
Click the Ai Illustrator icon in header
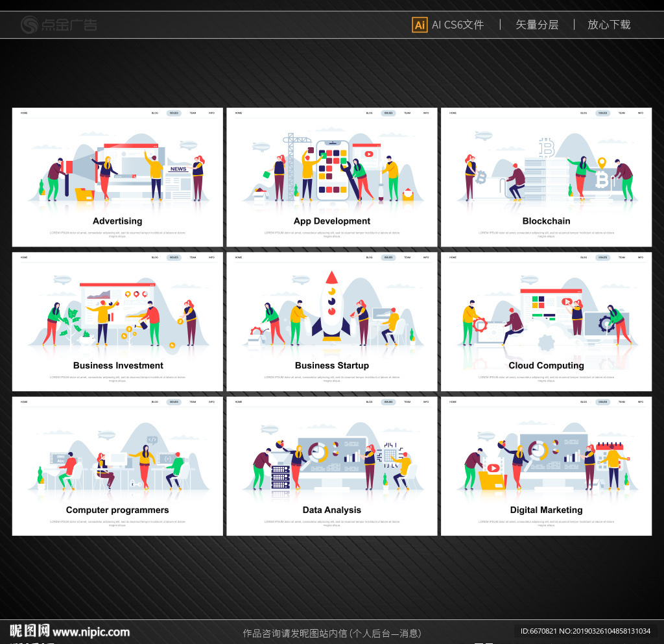click(420, 25)
